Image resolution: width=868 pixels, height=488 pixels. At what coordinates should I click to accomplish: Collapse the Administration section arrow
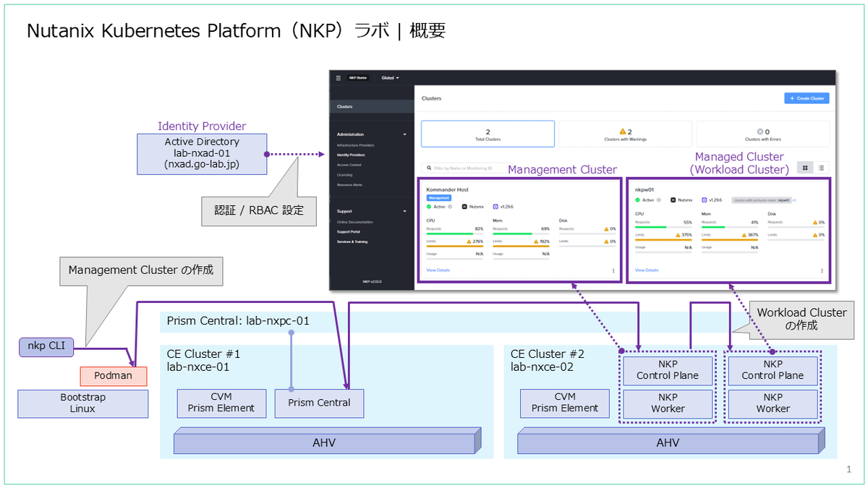point(405,134)
